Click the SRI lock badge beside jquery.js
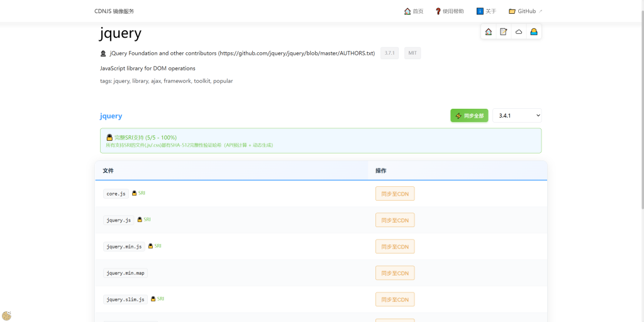644x322 pixels. [x=144, y=219]
